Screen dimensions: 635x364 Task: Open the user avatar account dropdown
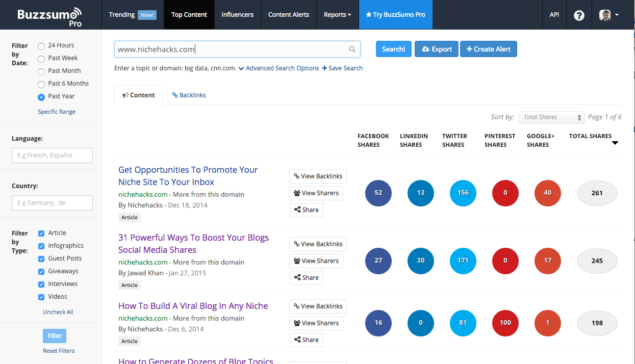(609, 15)
